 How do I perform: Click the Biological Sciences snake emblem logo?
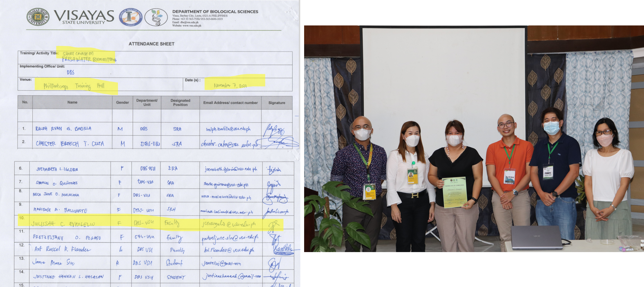(x=156, y=17)
